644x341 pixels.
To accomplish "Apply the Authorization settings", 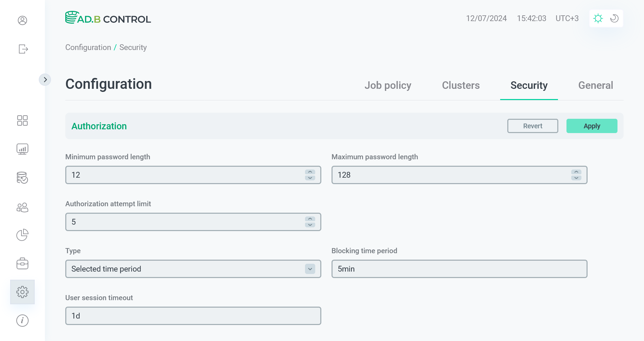I will pyautogui.click(x=592, y=126).
